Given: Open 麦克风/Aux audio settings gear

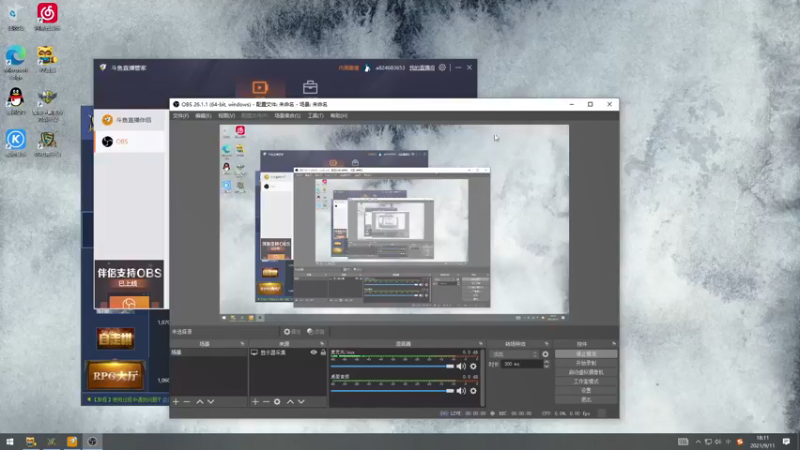Looking at the screenshot, I should (x=473, y=366).
